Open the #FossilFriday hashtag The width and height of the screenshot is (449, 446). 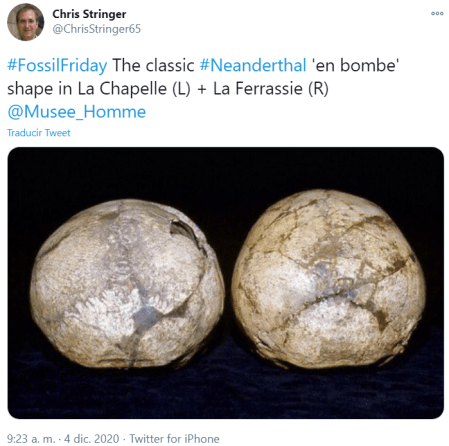click(x=57, y=65)
